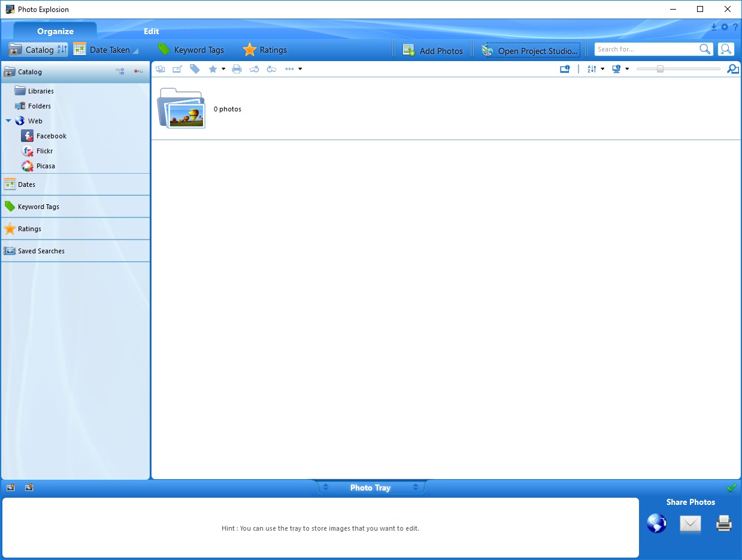Click the Search for input field
The image size is (742, 560).
(646, 49)
